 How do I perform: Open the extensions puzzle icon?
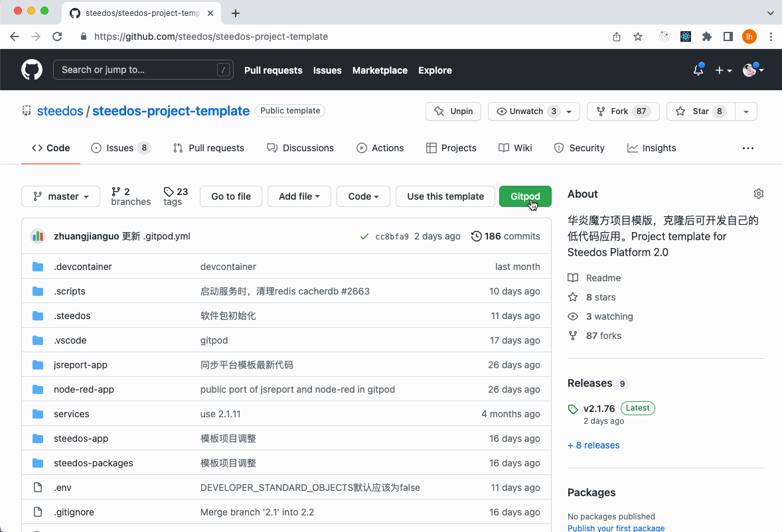(x=707, y=36)
